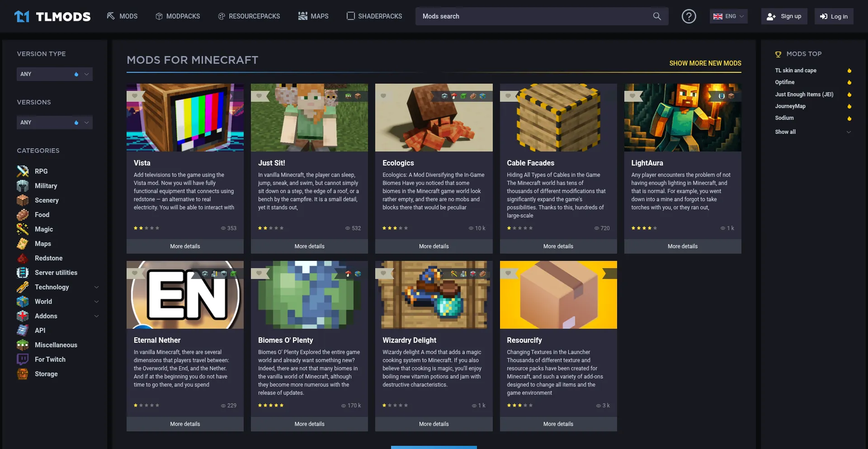Screen dimensions: 868x449
Task: Favorite the Ecologics mod heart
Action: 383,96
